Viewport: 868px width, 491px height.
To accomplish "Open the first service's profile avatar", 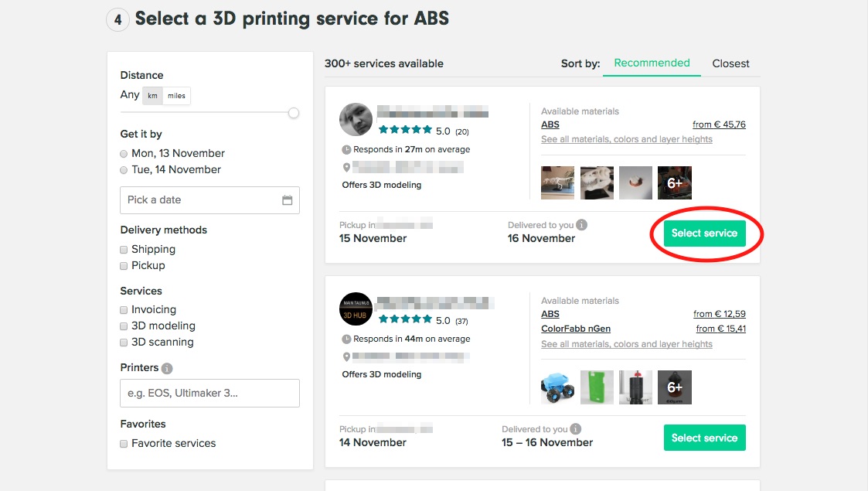I will (x=356, y=120).
